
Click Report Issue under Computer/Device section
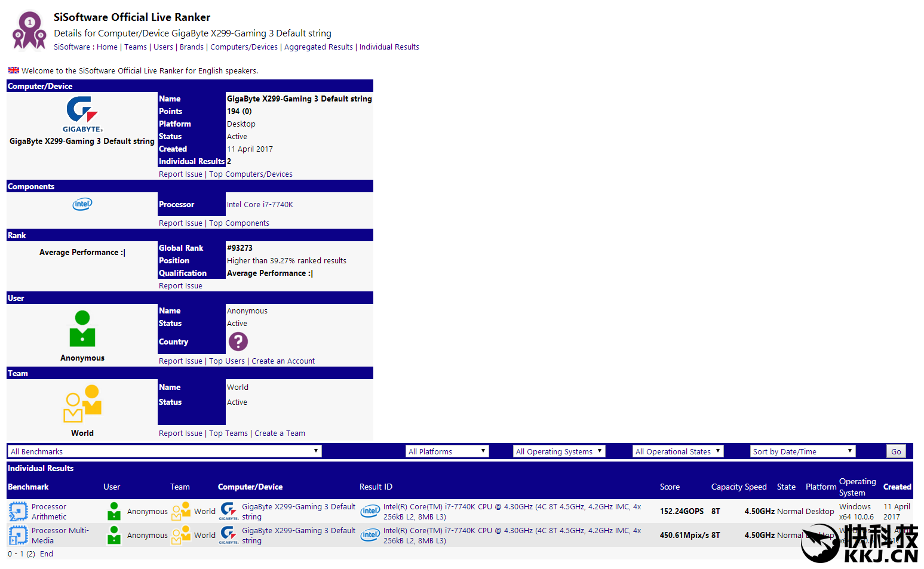180,174
